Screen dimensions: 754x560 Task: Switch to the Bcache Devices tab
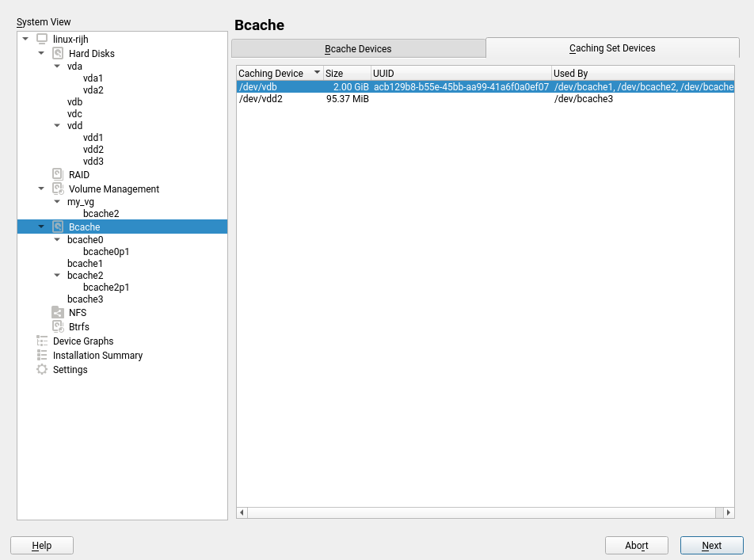coord(358,49)
